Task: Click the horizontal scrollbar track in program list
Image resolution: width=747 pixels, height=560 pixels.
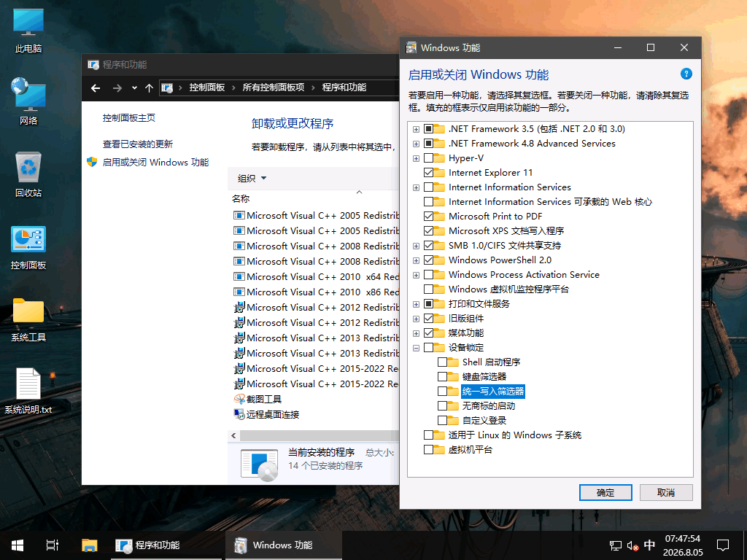Action: tap(318, 435)
